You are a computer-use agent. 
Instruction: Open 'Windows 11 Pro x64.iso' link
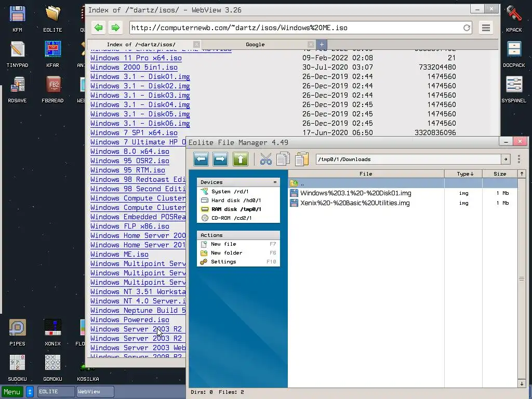click(136, 58)
